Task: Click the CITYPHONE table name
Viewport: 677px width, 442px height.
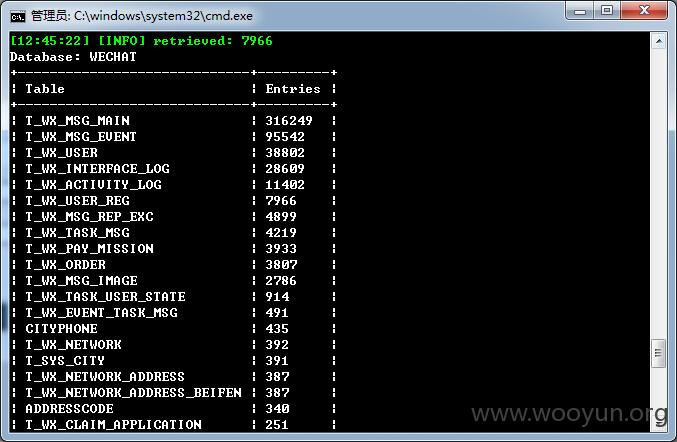Action: (61, 328)
